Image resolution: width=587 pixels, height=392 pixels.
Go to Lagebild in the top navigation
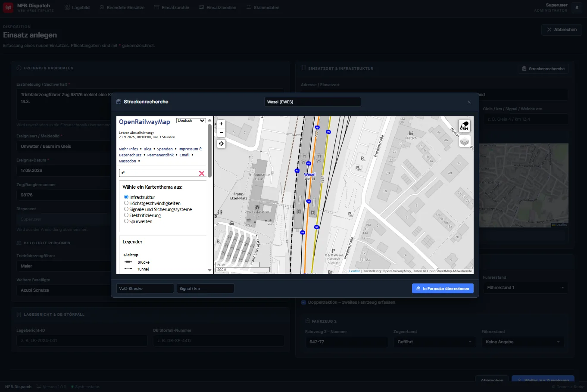(x=77, y=8)
